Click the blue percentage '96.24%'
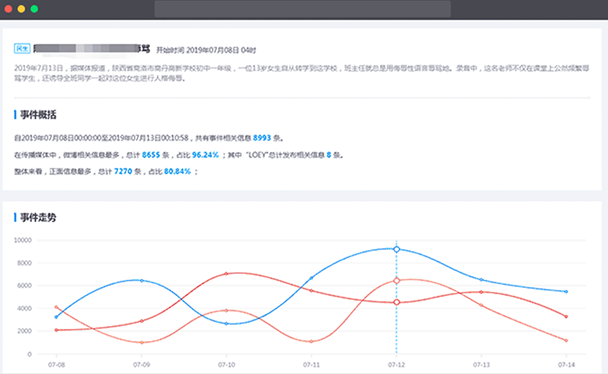The width and height of the screenshot is (608, 374). click(206, 155)
